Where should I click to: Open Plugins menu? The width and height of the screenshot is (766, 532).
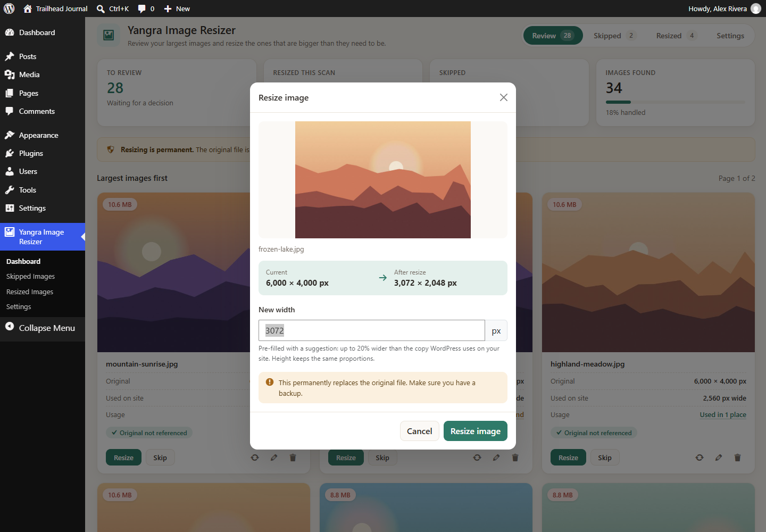tap(43, 153)
